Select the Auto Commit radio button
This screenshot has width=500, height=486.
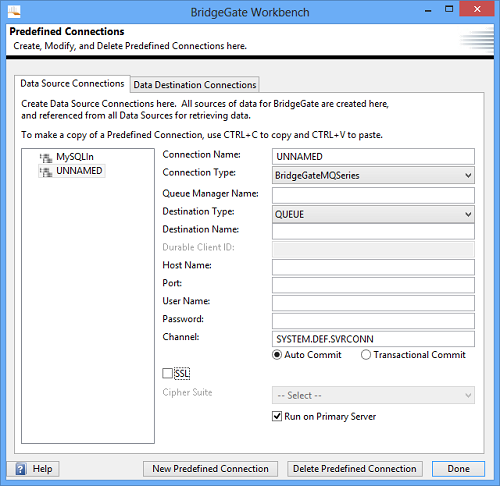click(277, 355)
